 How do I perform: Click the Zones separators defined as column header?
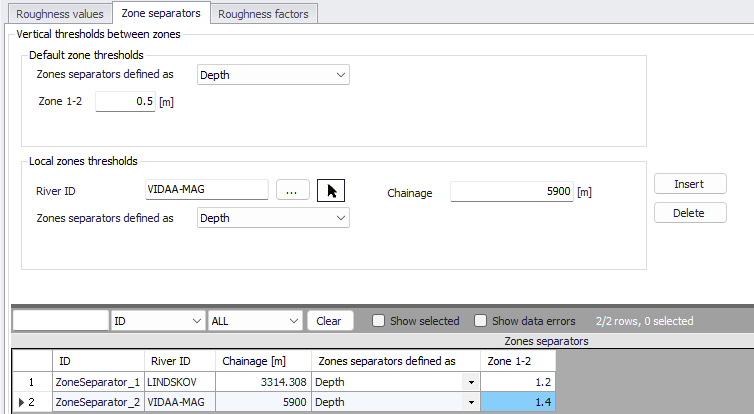396,361
